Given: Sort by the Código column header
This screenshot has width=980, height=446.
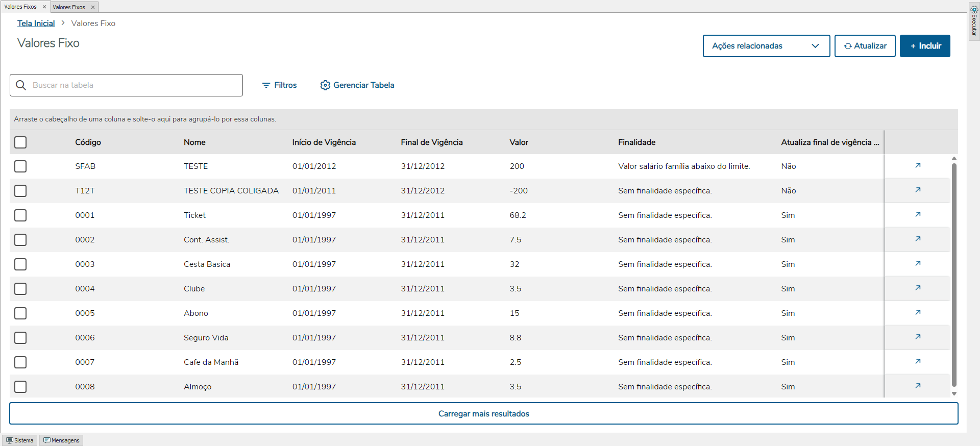Looking at the screenshot, I should coord(88,142).
